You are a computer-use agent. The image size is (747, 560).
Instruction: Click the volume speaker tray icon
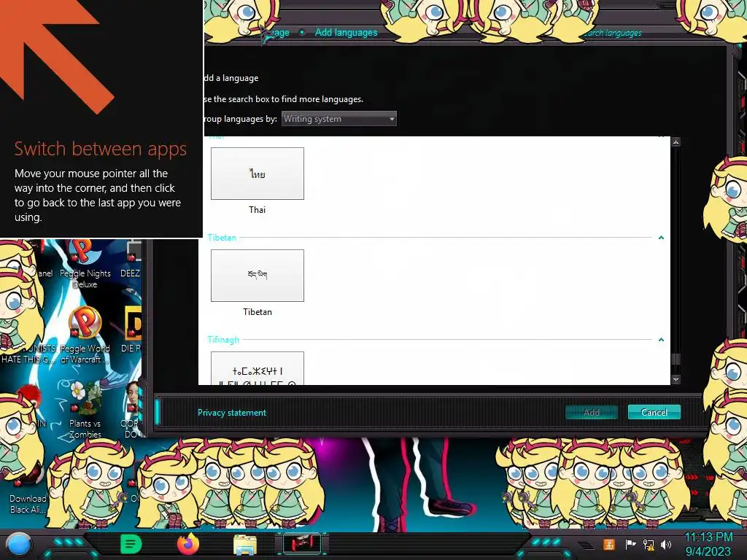666,544
